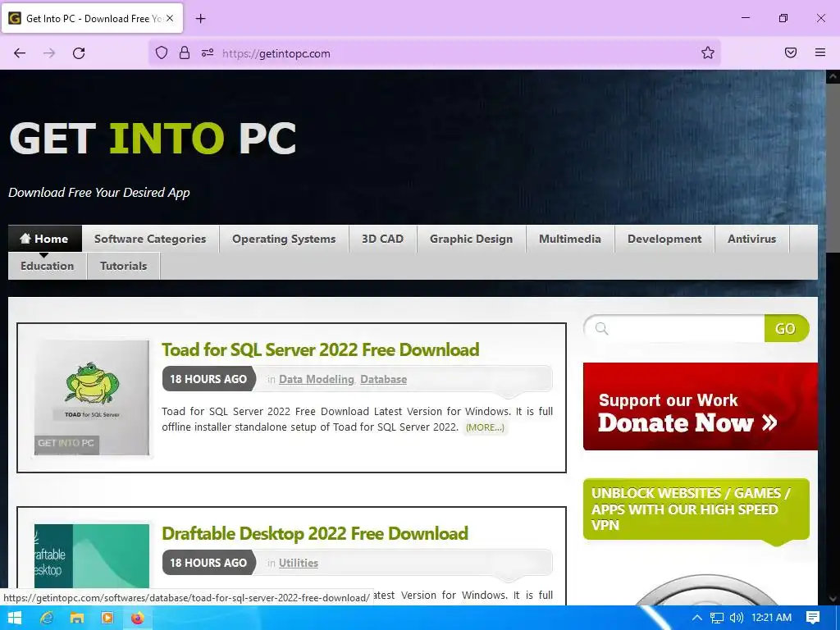Click the site search text field

pos(675,328)
